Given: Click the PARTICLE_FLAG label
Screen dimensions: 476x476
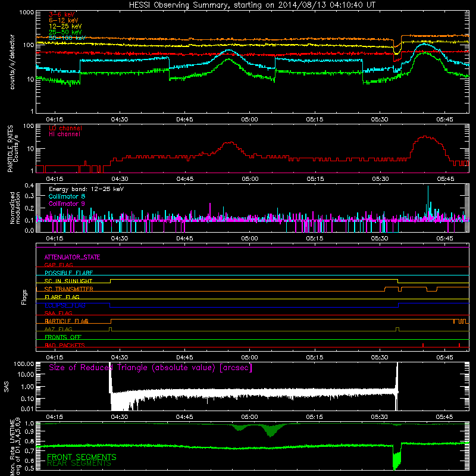Looking at the screenshot, I should (x=67, y=321).
